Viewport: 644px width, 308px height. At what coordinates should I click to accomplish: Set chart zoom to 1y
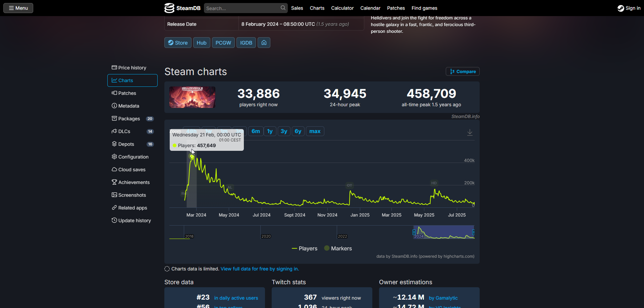point(270,131)
